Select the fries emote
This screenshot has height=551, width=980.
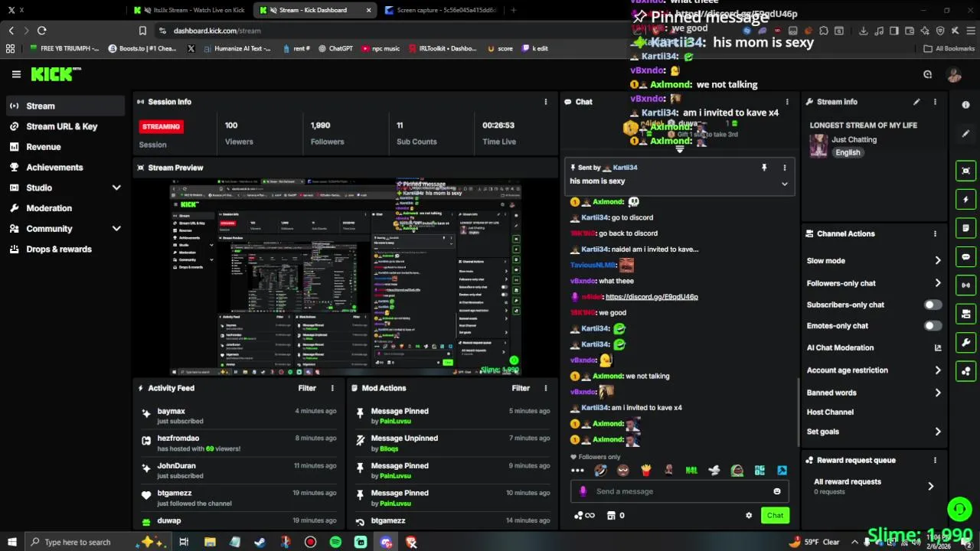[646, 471]
